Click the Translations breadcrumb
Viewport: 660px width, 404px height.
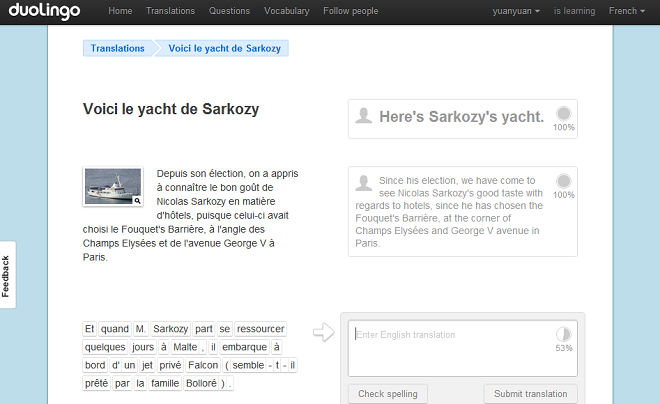coord(117,48)
